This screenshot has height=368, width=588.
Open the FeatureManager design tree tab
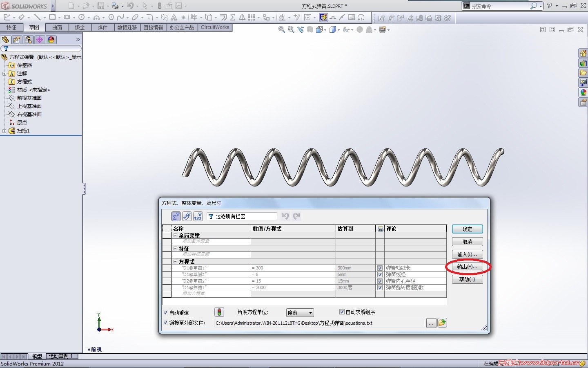click(5, 40)
